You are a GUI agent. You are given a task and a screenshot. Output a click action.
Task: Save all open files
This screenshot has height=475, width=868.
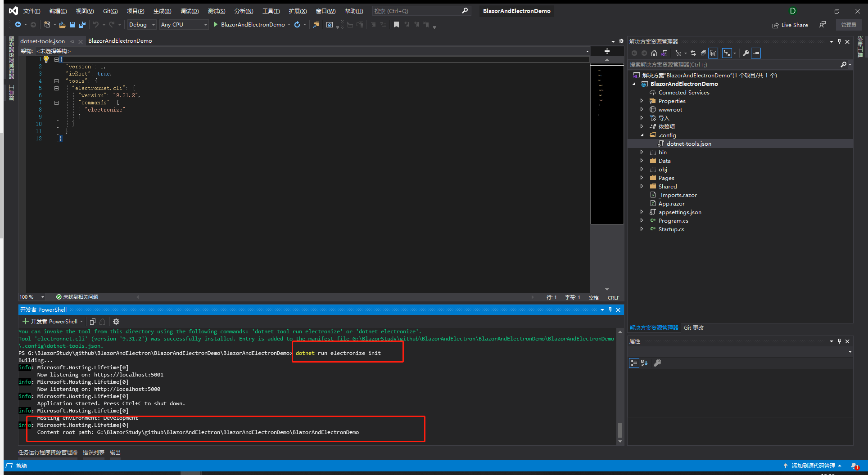[82, 25]
